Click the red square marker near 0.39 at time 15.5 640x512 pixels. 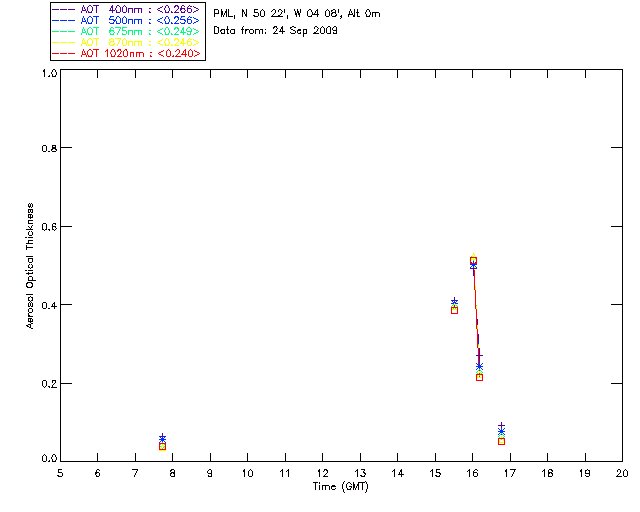(454, 310)
